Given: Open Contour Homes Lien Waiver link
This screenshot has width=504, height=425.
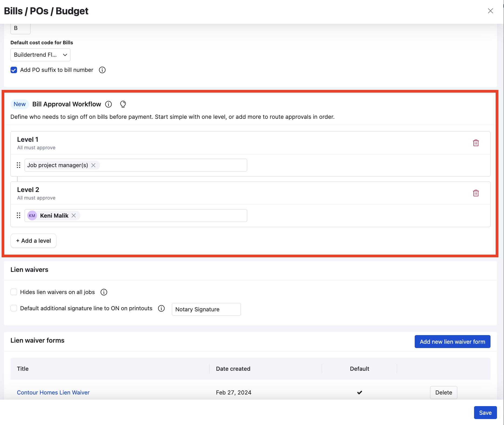Looking at the screenshot, I should click(x=53, y=393).
